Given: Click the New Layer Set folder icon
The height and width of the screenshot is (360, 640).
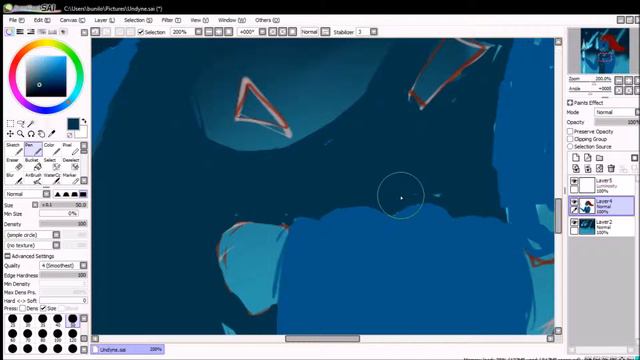Looking at the screenshot, I should coord(599,158).
